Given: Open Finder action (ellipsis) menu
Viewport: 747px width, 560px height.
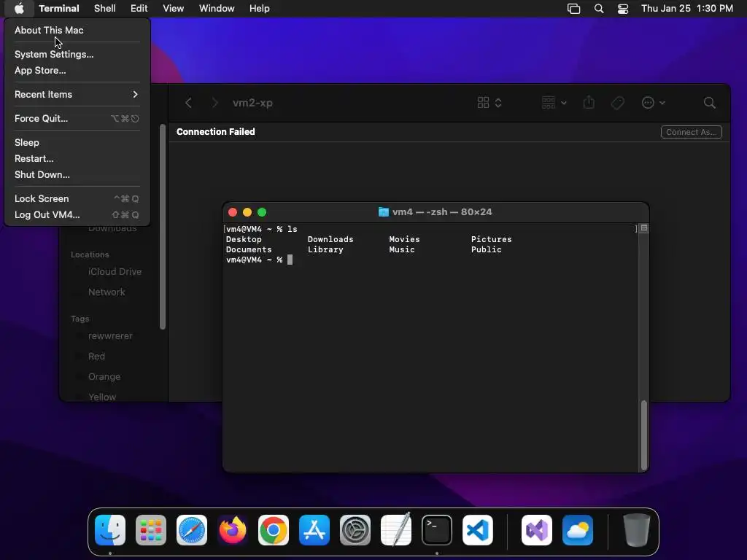Looking at the screenshot, I should point(653,103).
